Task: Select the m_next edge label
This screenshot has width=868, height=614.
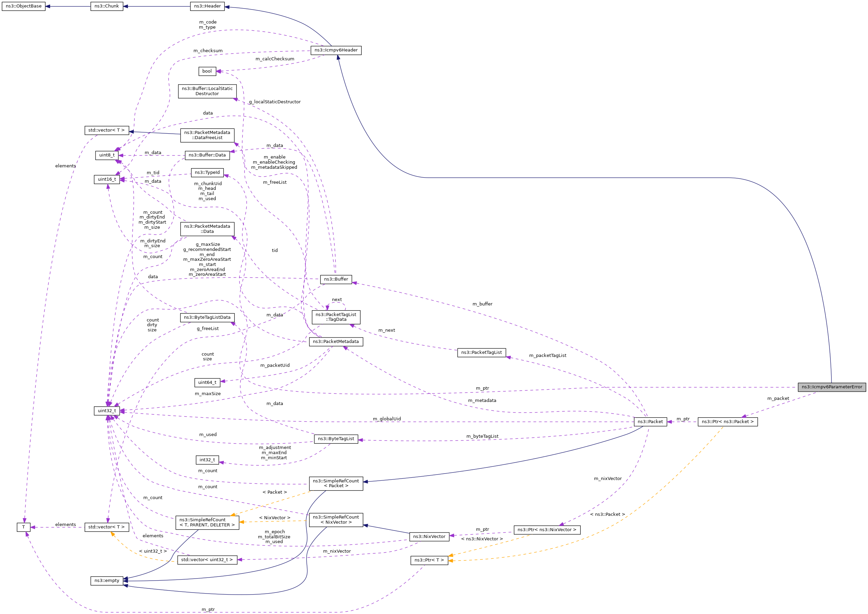Action: [387, 330]
